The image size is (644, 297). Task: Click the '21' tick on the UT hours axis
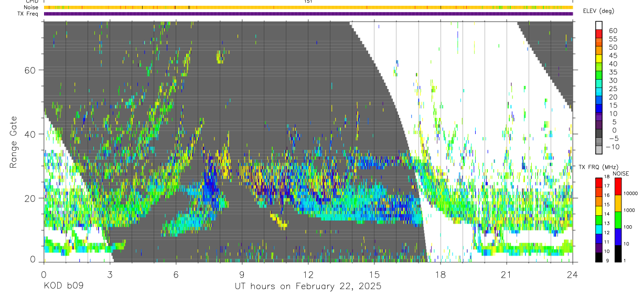tap(507, 274)
